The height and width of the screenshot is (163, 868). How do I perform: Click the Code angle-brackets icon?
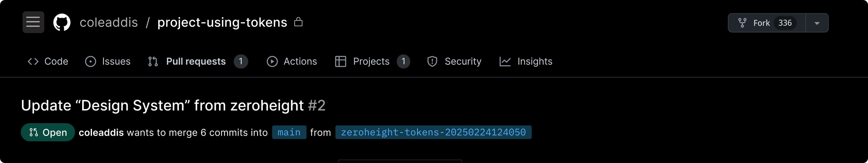click(33, 61)
